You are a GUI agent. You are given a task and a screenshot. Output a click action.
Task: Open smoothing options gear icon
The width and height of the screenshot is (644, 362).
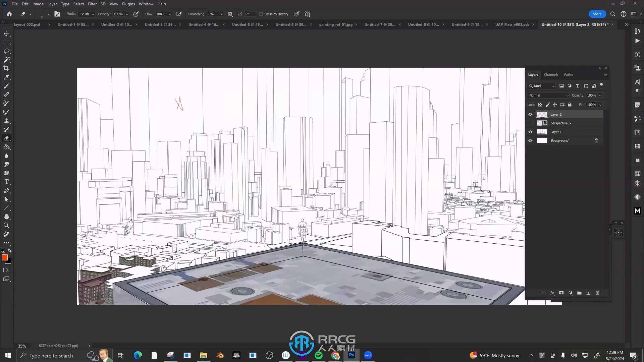(x=230, y=14)
